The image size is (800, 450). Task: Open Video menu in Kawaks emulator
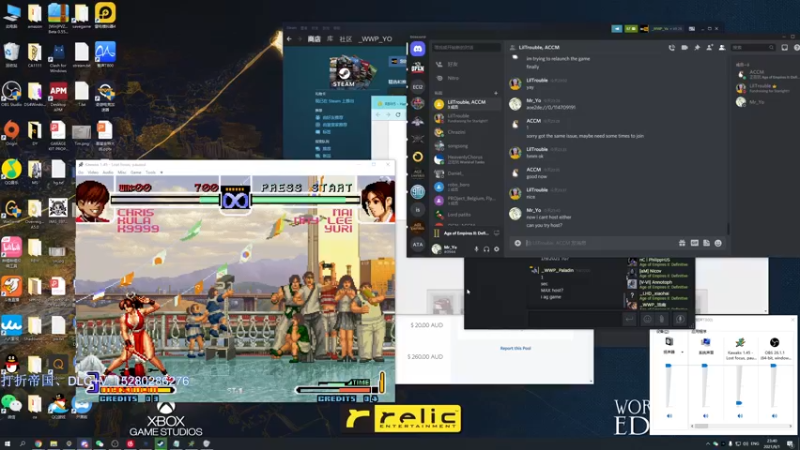tap(93, 172)
